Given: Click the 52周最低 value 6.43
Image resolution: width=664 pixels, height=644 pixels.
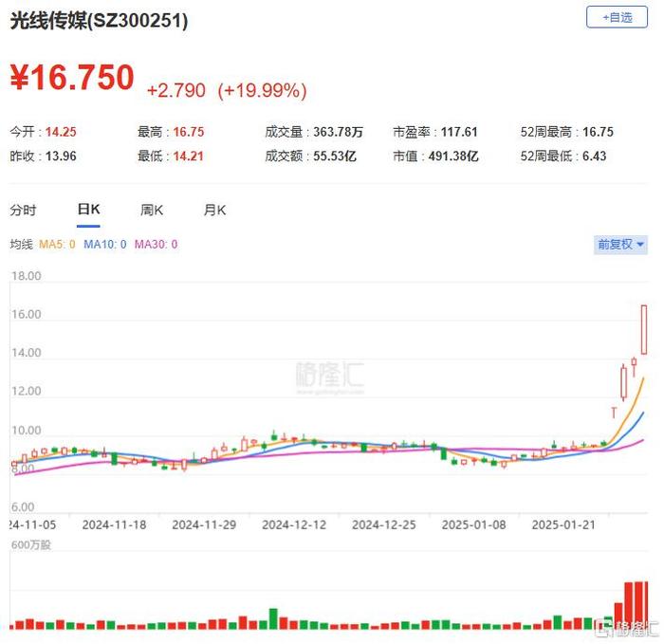Looking at the screenshot, I should click(x=594, y=156).
